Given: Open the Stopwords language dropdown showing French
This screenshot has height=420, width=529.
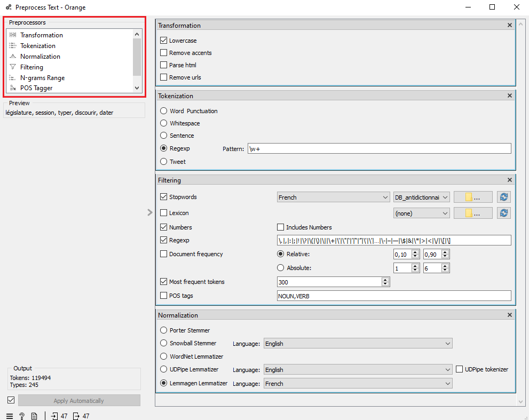Looking at the screenshot, I should point(334,197).
